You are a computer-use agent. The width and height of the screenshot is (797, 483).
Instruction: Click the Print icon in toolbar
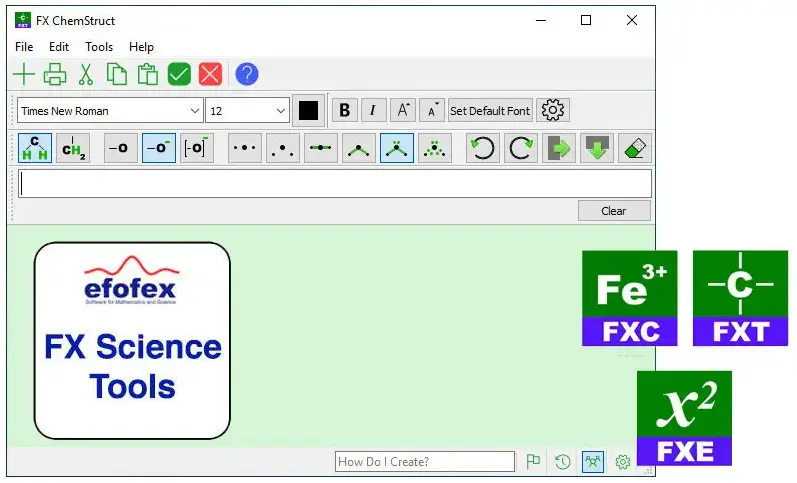click(55, 74)
